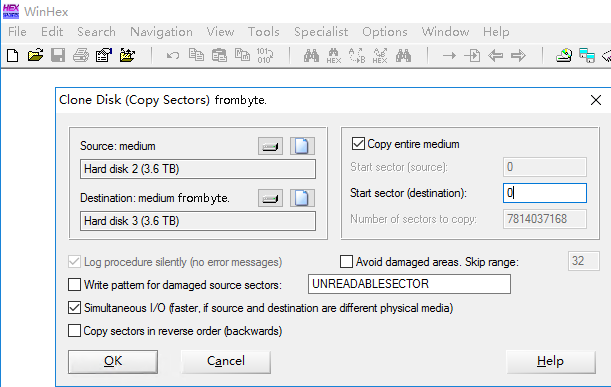Open the Edit menu
This screenshot has height=387, width=611.
pyautogui.click(x=52, y=32)
